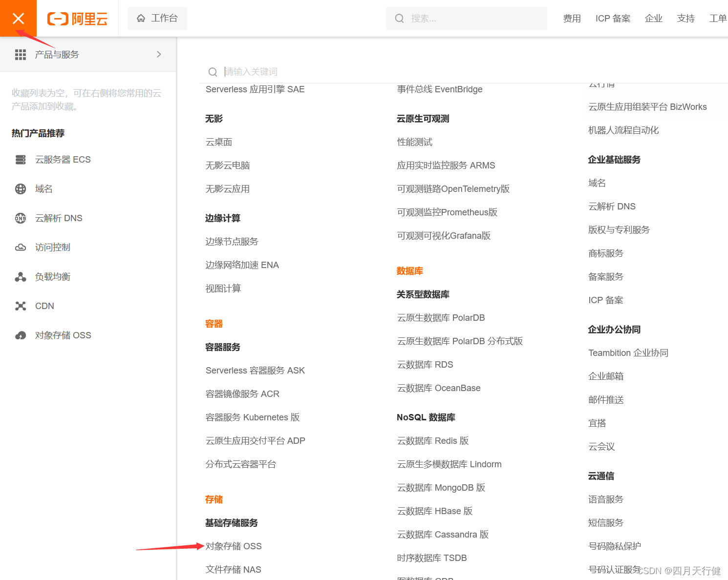Open 云数据库 MongoDB 版
The image size is (728, 580).
coord(441,488)
